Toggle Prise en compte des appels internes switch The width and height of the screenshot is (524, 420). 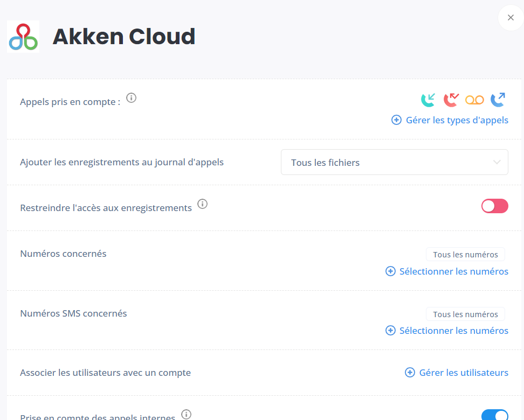pyautogui.click(x=494, y=415)
